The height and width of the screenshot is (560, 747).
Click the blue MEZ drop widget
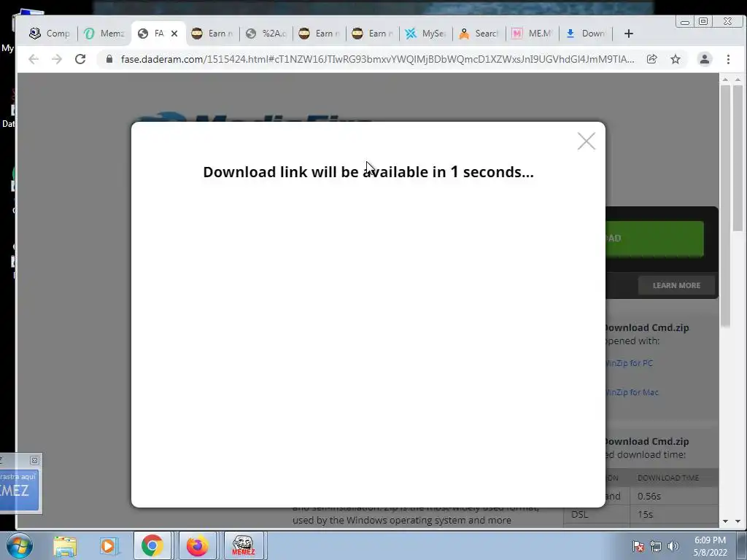18,491
